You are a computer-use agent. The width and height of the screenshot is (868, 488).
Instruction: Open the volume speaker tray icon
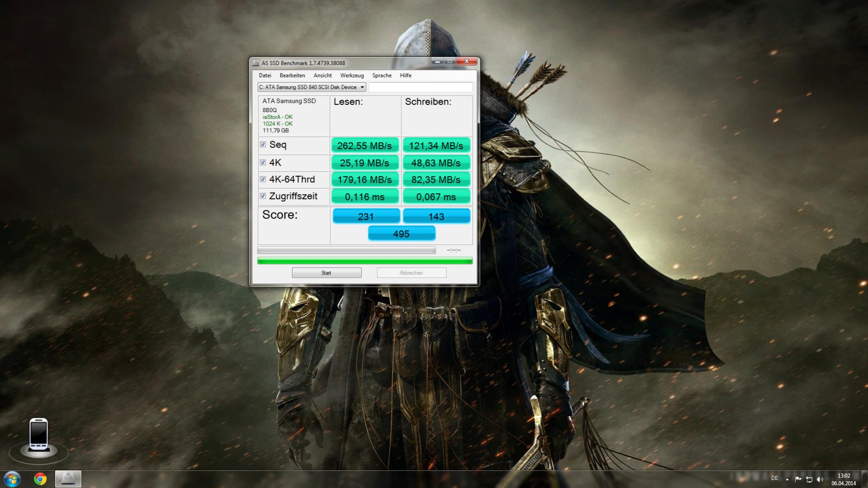click(x=820, y=479)
